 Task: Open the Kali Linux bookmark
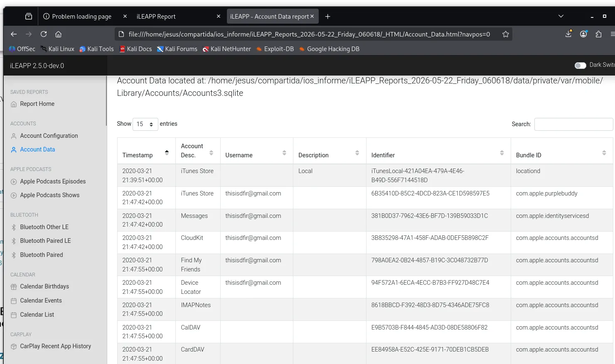[x=57, y=49]
